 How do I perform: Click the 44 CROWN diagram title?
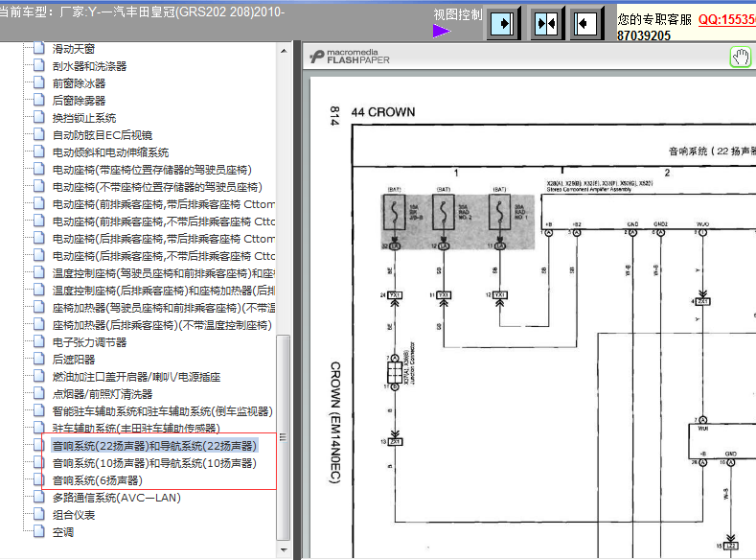point(383,112)
